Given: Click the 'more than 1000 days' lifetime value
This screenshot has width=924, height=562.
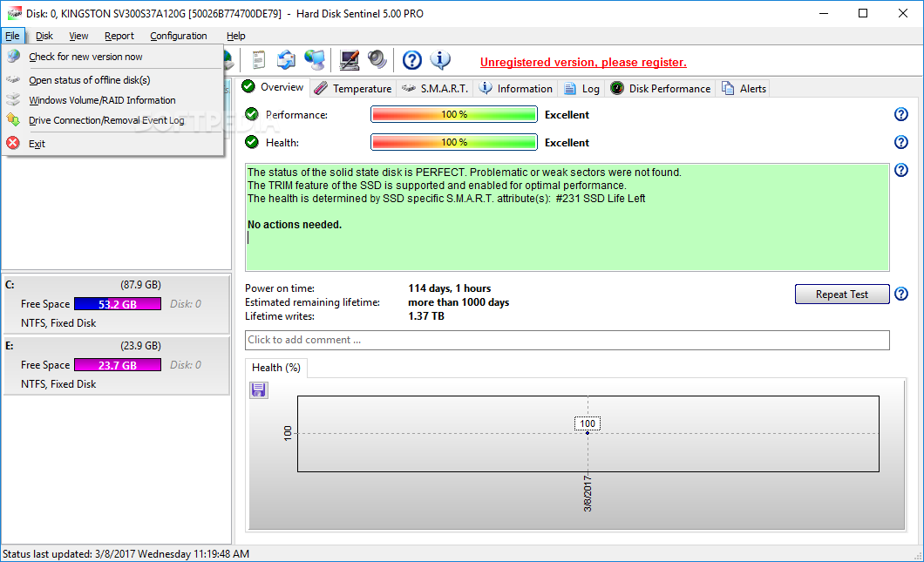Looking at the screenshot, I should tap(459, 302).
